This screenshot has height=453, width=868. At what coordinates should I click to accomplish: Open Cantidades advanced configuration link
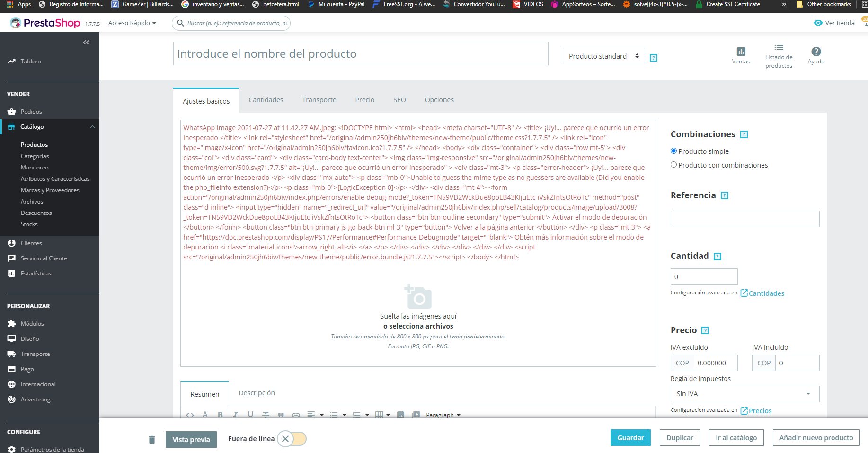tap(762, 293)
